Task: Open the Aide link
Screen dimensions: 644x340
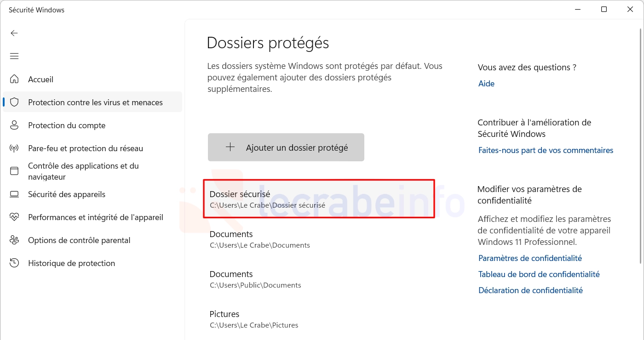Action: click(486, 84)
